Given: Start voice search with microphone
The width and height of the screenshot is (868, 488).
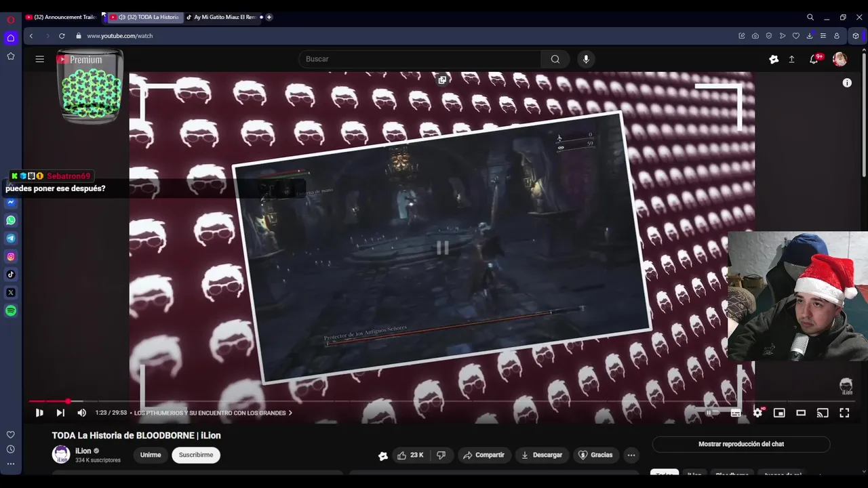Looking at the screenshot, I should pos(587,59).
